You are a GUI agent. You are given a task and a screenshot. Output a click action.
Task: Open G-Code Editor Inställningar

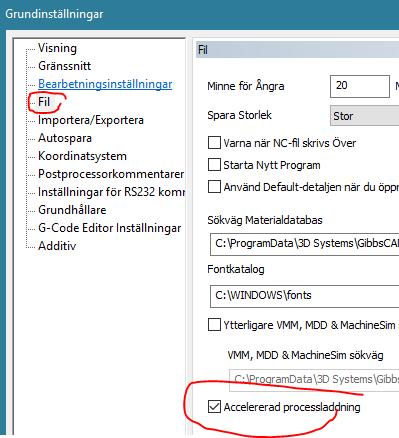coord(110,228)
